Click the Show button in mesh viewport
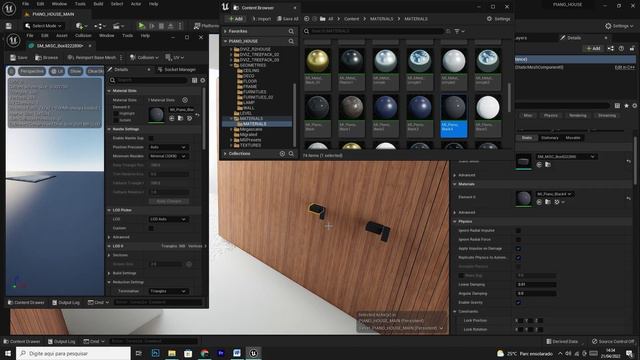The width and height of the screenshot is (640, 360). tap(75, 71)
